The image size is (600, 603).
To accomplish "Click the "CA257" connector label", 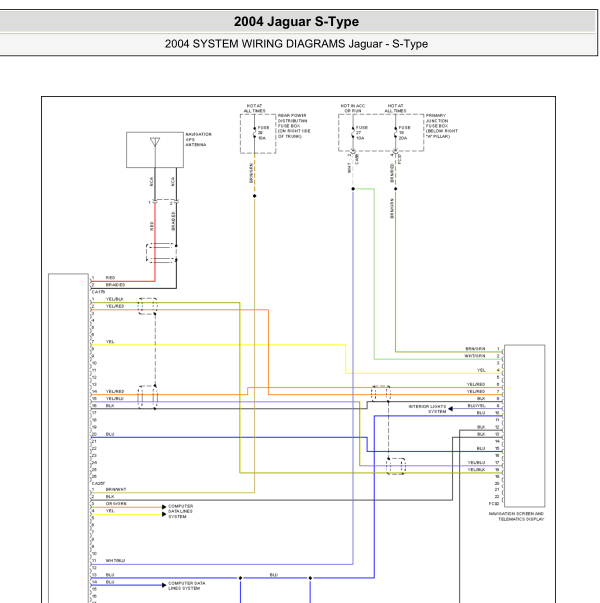I will [x=98, y=483].
